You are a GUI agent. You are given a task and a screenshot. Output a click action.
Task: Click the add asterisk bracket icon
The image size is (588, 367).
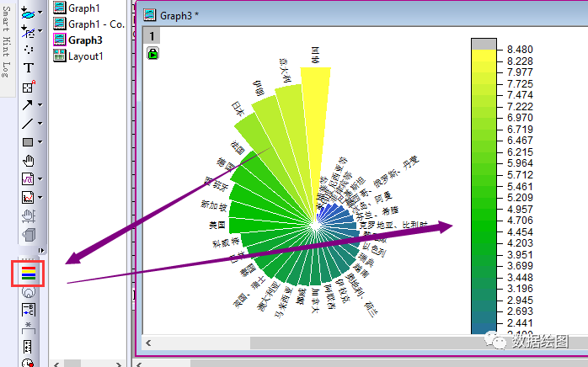[x=29, y=327]
